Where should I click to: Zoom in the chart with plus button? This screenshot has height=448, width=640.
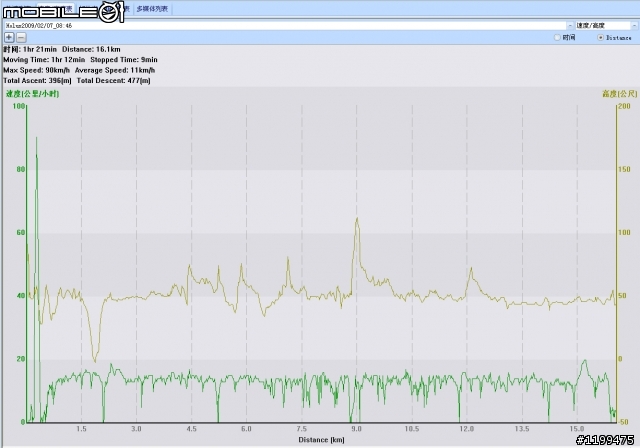(x=9, y=38)
